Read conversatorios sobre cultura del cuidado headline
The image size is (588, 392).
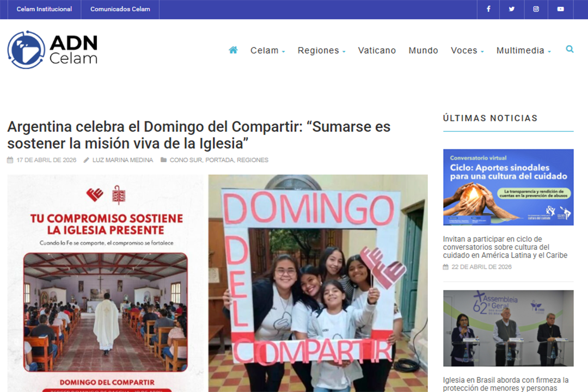(x=505, y=247)
